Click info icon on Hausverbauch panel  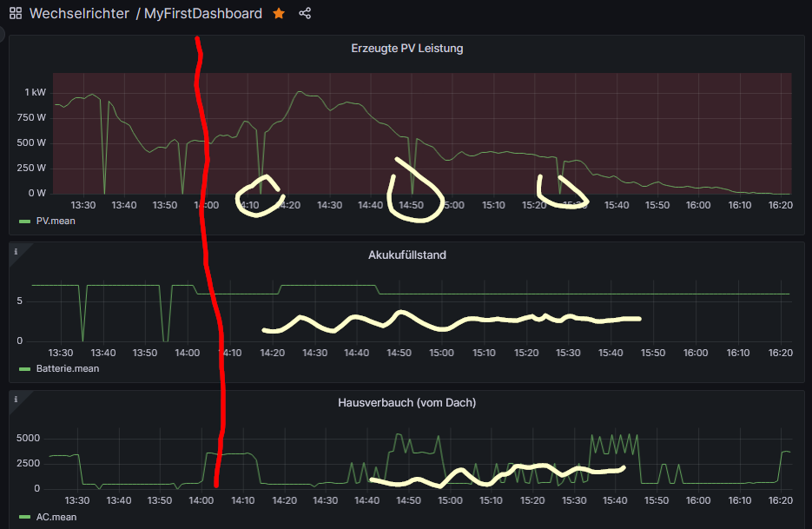[x=15, y=399]
